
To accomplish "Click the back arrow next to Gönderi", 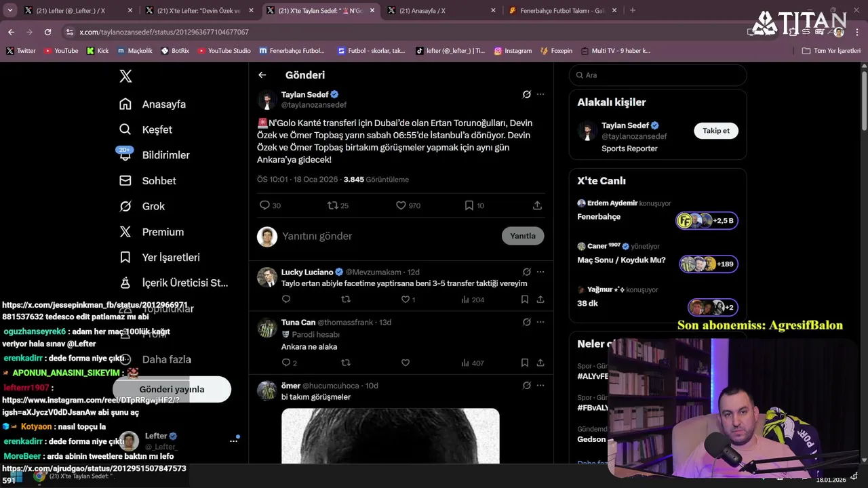I will [x=262, y=75].
